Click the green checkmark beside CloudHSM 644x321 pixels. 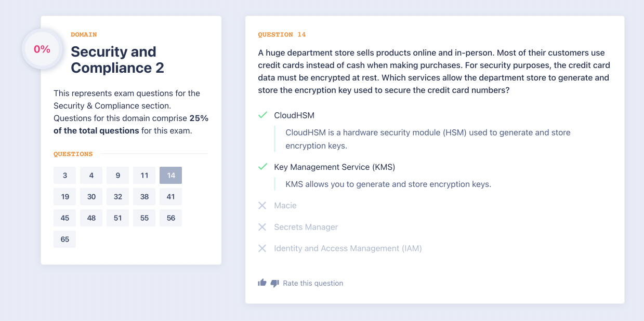(x=262, y=115)
